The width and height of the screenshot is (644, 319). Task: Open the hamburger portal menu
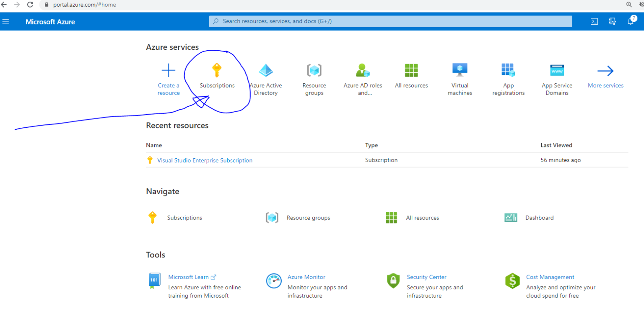[5, 21]
